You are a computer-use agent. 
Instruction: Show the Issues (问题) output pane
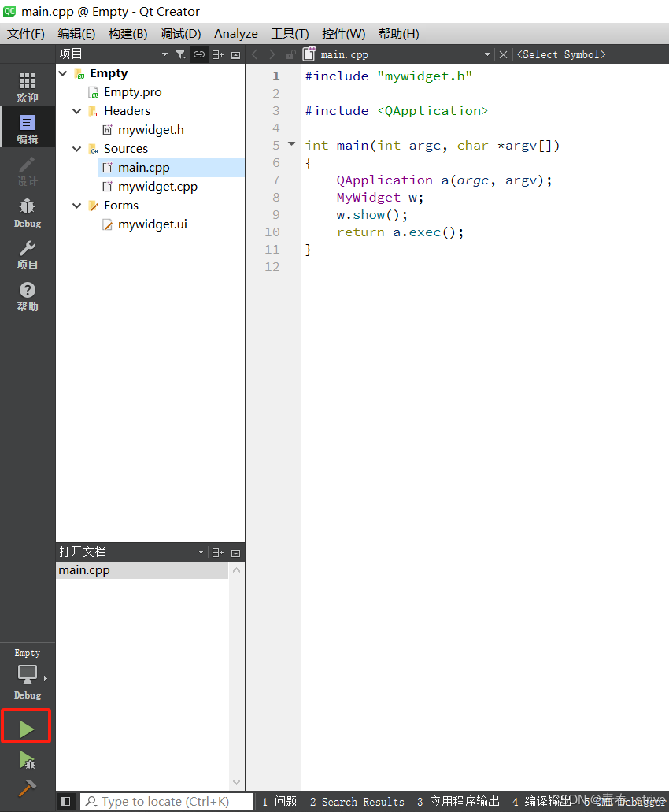tap(279, 802)
